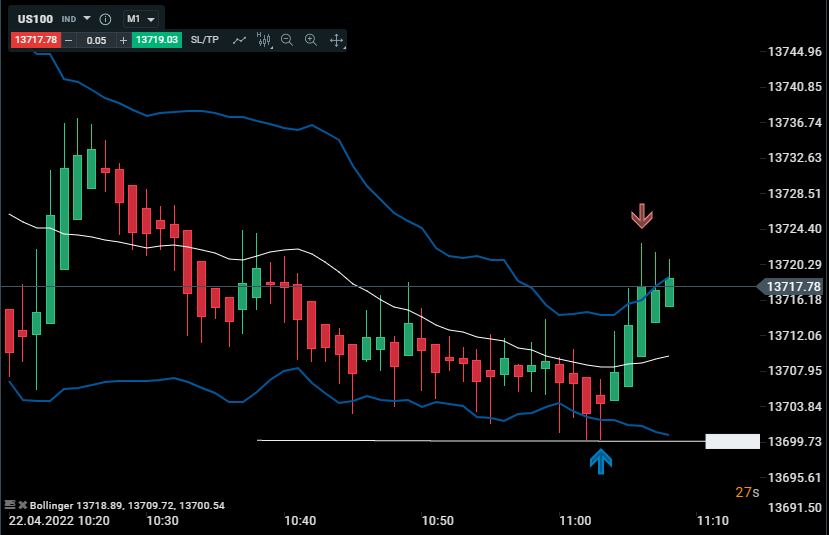The height and width of the screenshot is (535, 829).
Task: Select the crosshair move tool
Action: tap(336, 40)
